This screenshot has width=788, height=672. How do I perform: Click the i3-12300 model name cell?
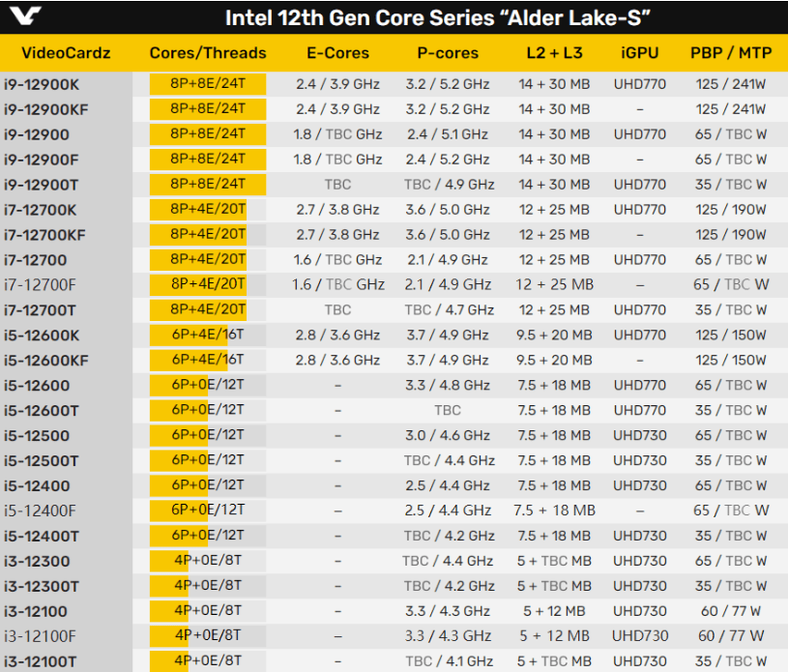pos(37,562)
